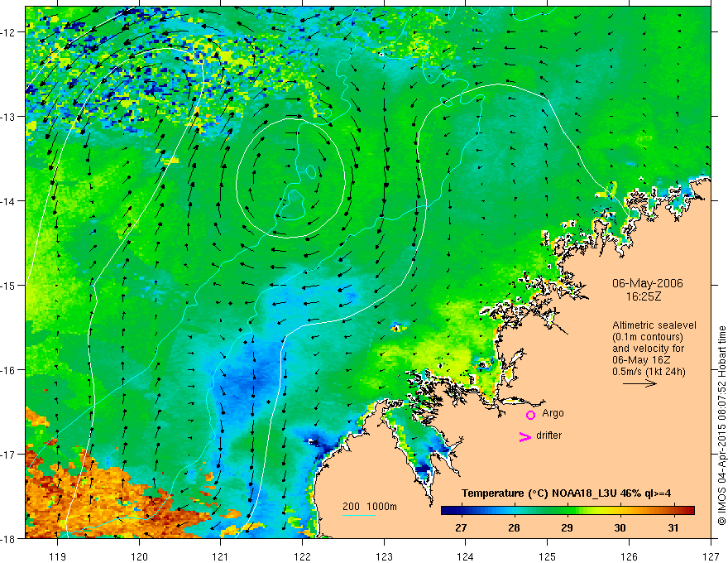Click the 0.5m/s velocity scale arrow

pos(639,383)
